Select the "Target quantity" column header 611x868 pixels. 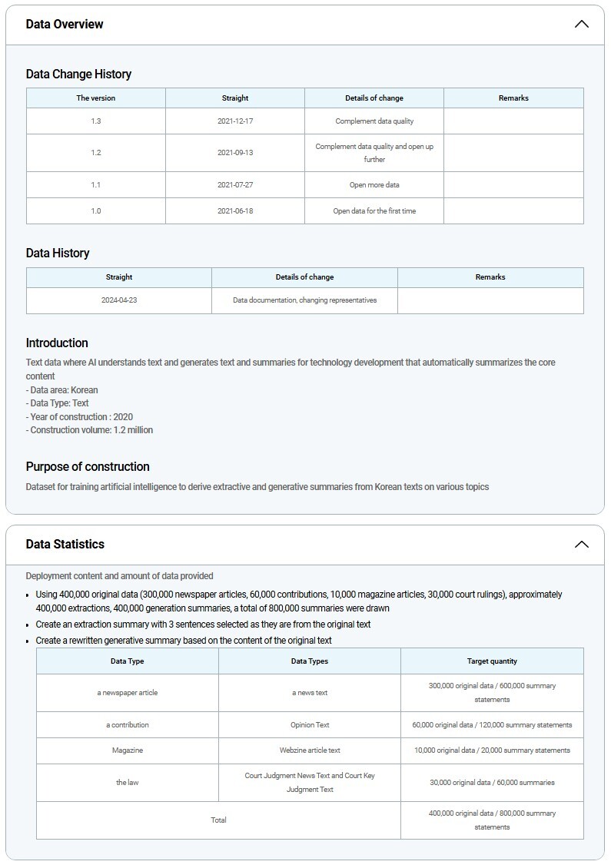(x=492, y=661)
